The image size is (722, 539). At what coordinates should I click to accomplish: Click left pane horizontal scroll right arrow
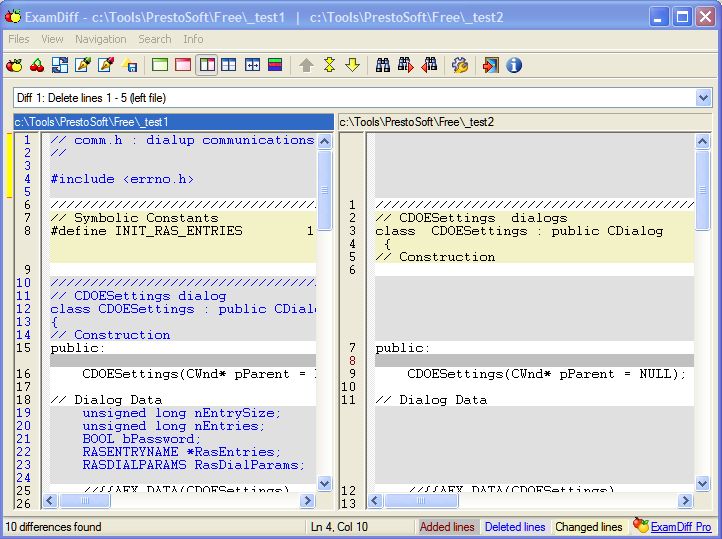(x=307, y=500)
